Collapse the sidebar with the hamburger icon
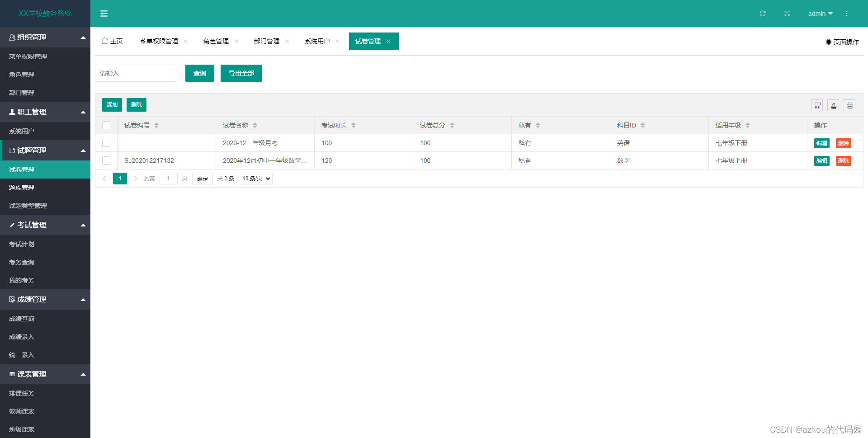The height and width of the screenshot is (438, 868). 104,14
